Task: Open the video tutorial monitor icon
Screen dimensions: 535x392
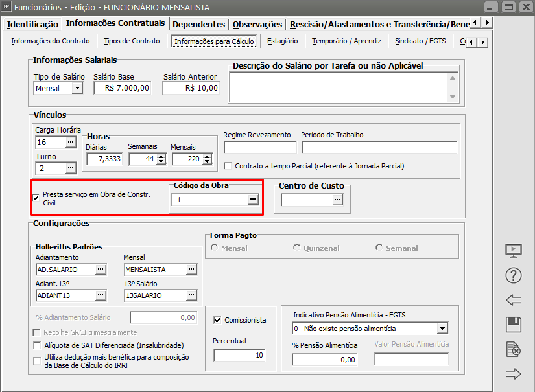Action: pyautogui.click(x=513, y=250)
